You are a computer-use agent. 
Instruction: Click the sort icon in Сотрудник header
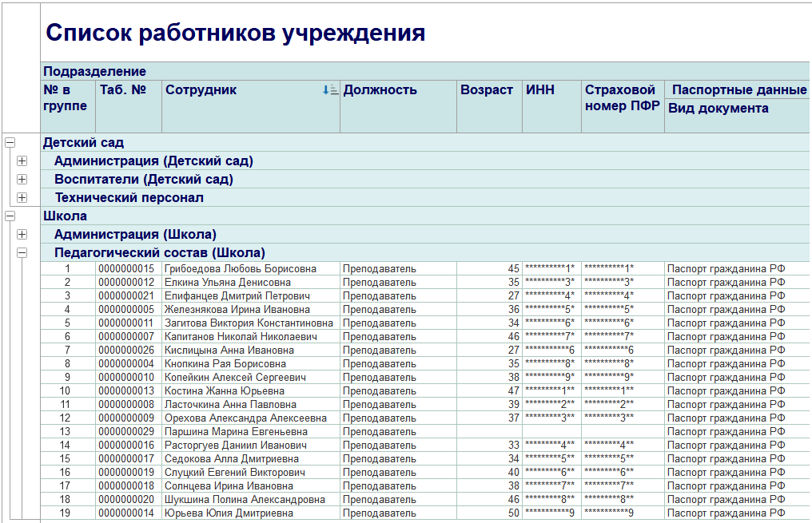coord(330,90)
